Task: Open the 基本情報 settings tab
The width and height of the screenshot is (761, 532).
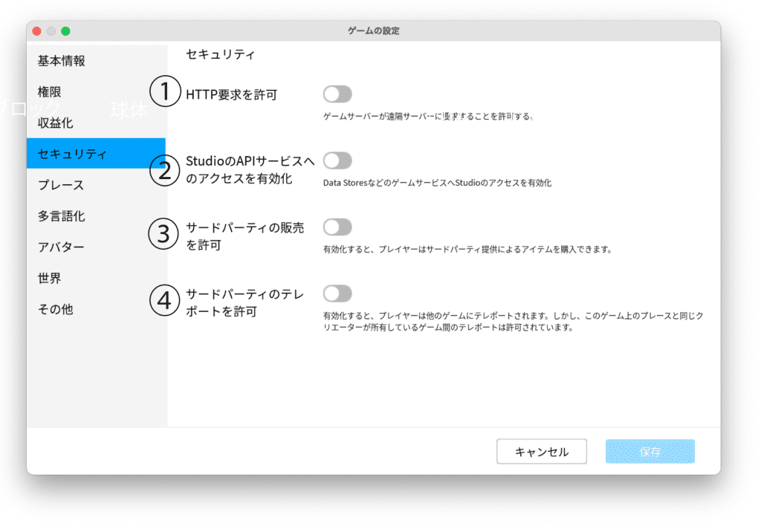Action: pyautogui.click(x=62, y=61)
